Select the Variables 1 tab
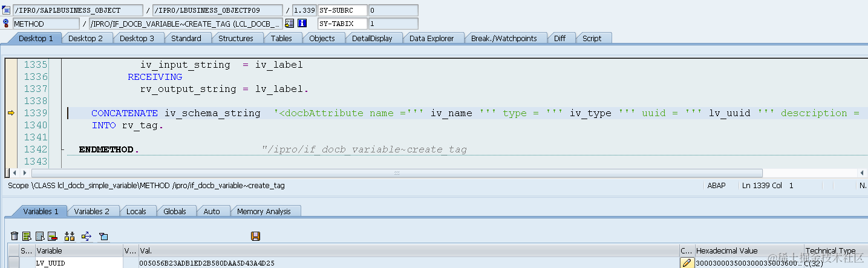 (41, 211)
